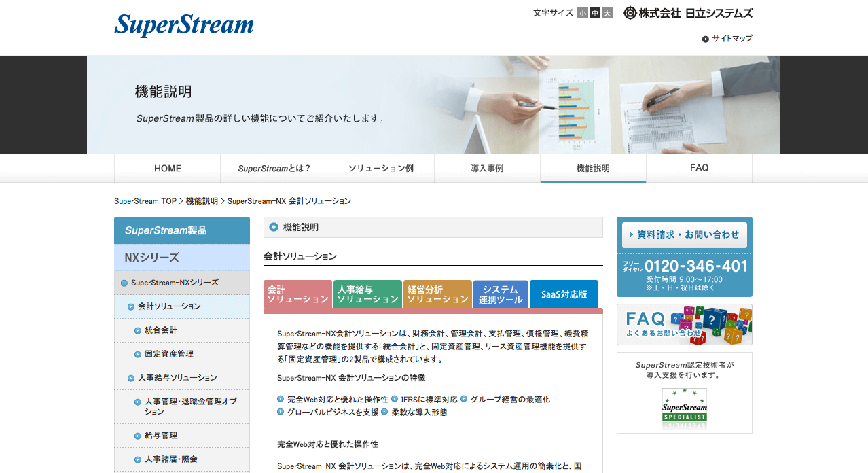Click 機能説明 in the breadcrumb trail
The image size is (868, 473).
pyautogui.click(x=202, y=201)
